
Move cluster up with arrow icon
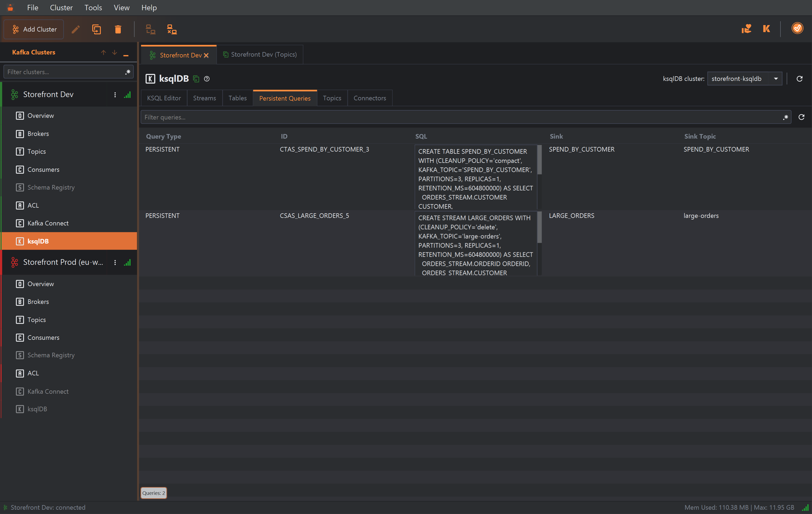click(x=104, y=52)
